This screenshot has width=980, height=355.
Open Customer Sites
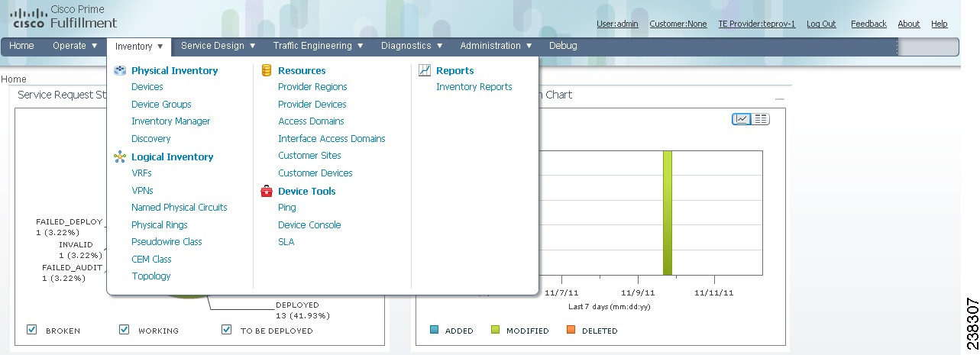pyautogui.click(x=309, y=156)
